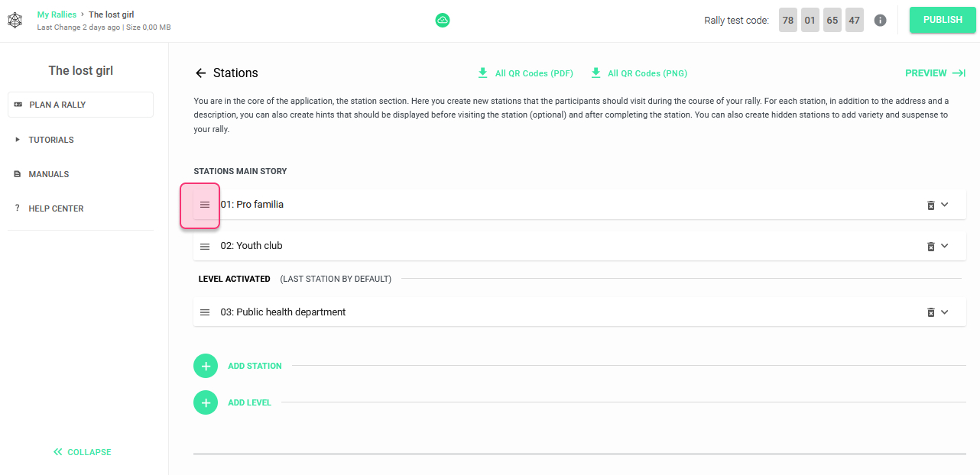Expand station 01: Pro familia chevron
980x475 pixels.
click(945, 205)
